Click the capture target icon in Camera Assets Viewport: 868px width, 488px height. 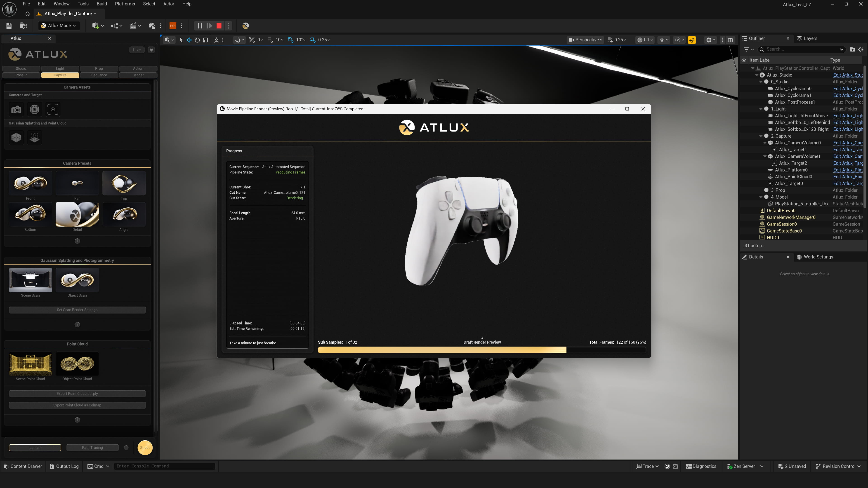tap(53, 109)
